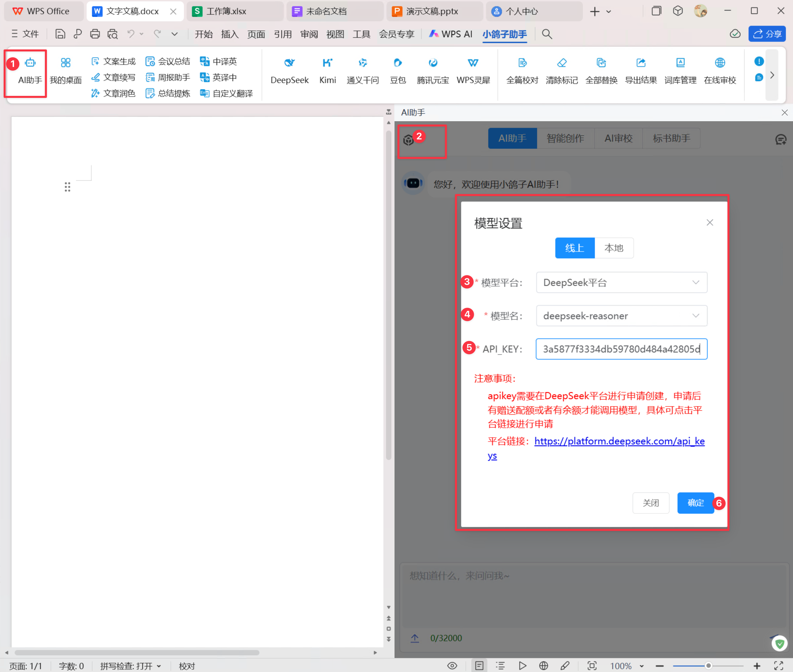Image resolution: width=793 pixels, height=672 pixels.
Task: Click the print icon in quick toolbar
Action: 95,34
